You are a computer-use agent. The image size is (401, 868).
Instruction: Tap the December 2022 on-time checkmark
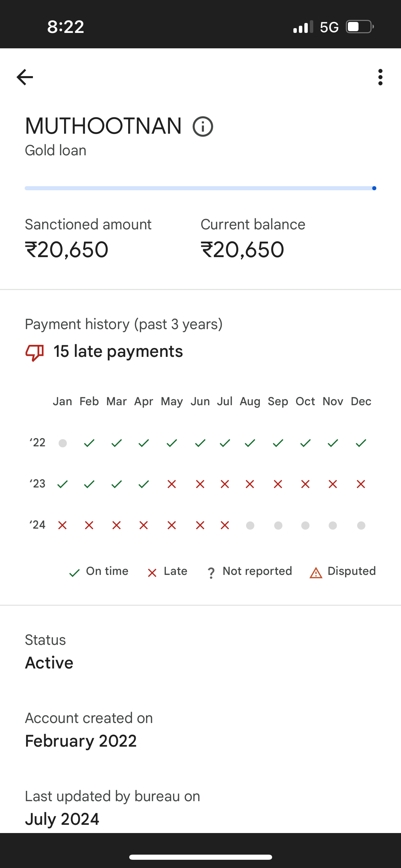(x=361, y=443)
